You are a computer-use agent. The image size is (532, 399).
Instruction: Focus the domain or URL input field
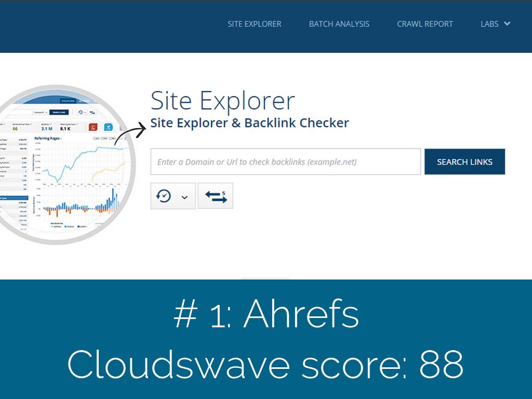[x=285, y=162]
